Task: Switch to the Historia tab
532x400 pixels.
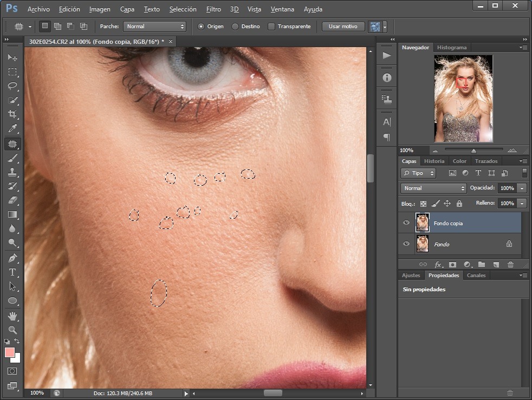Action: pos(434,161)
